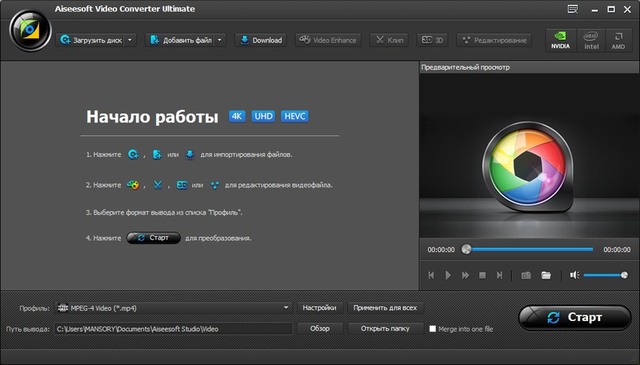640x365 pixels.
Task: Open the Download tool
Action: [x=261, y=40]
